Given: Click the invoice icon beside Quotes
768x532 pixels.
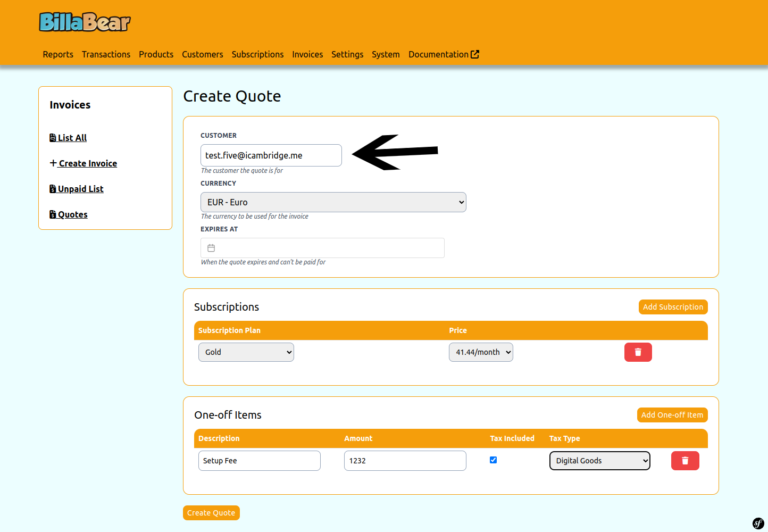Looking at the screenshot, I should point(53,214).
